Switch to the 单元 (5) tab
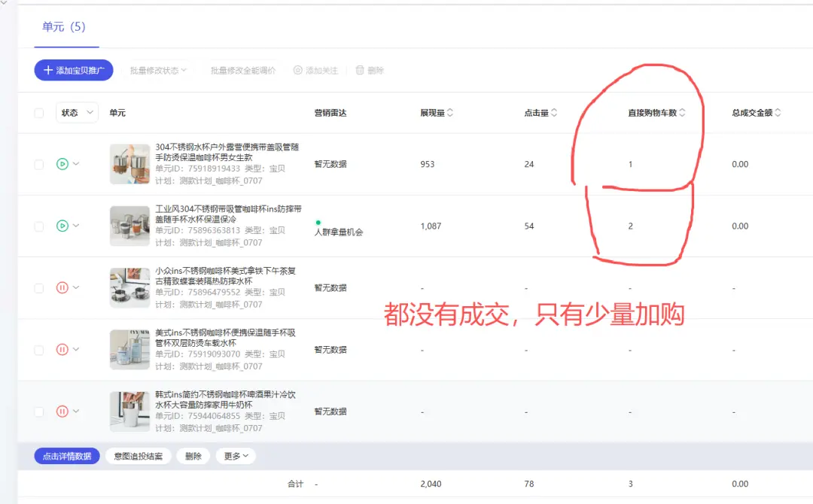Screen dimensions: 813x504 tap(64, 27)
